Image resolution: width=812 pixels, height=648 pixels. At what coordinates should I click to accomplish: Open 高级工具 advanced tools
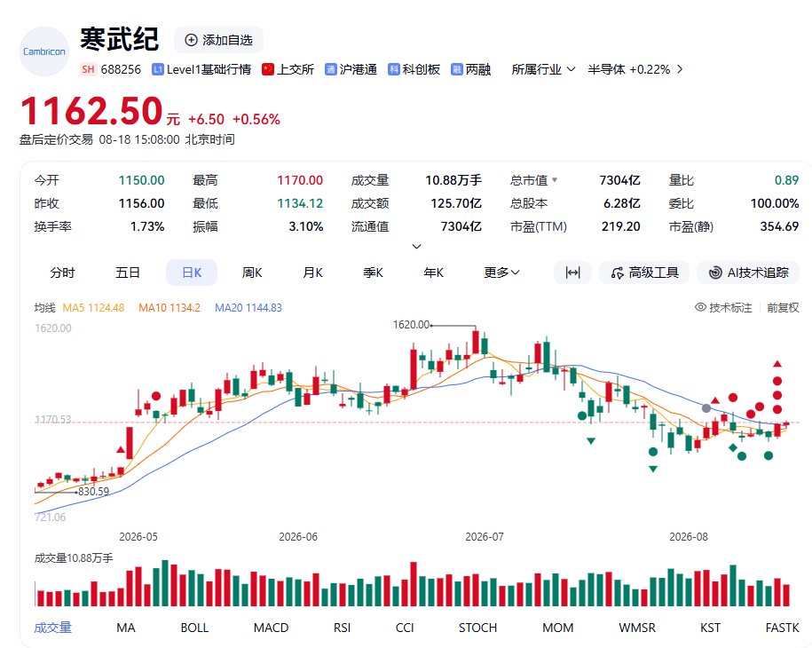644,273
